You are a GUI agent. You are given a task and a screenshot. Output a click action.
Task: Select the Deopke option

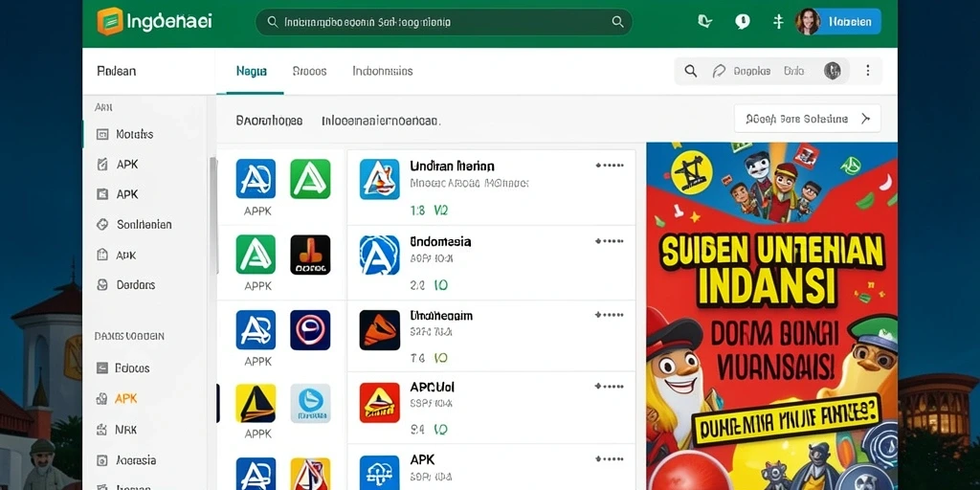[x=752, y=71]
